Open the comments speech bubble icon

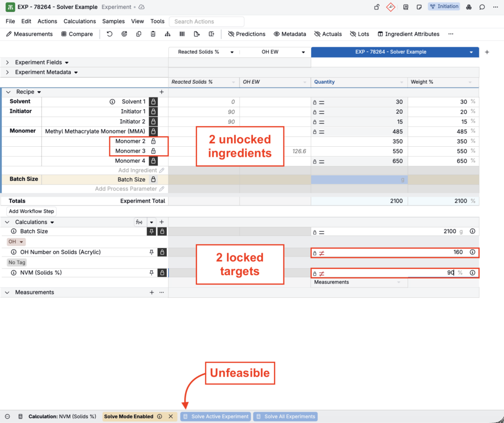point(482,7)
